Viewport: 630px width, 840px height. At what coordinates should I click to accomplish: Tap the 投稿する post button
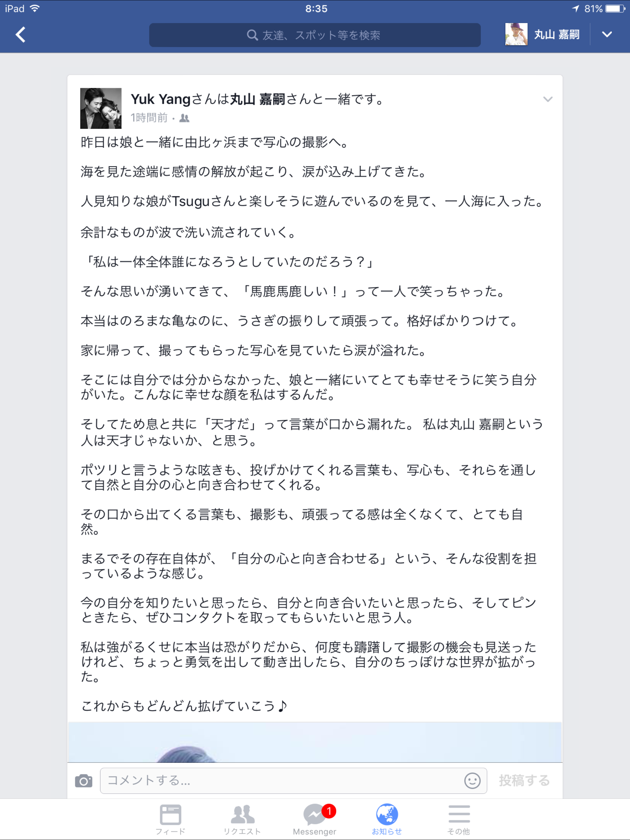[524, 781]
